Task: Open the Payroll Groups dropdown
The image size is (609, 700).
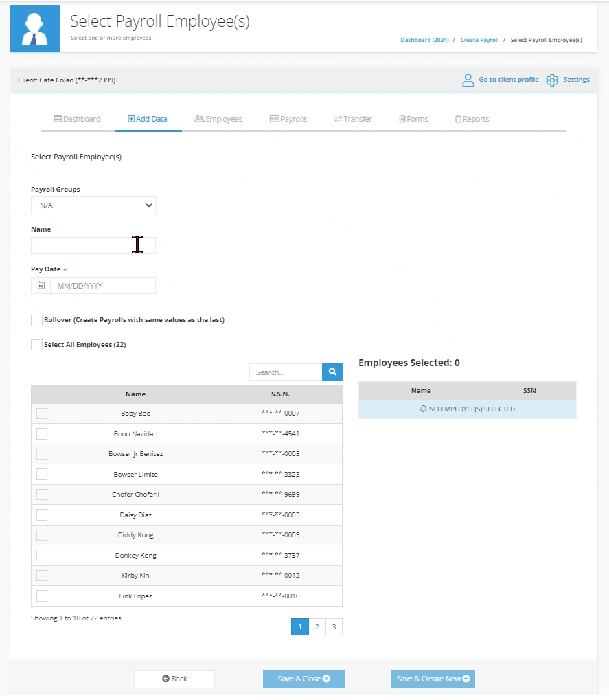Action: (93, 205)
